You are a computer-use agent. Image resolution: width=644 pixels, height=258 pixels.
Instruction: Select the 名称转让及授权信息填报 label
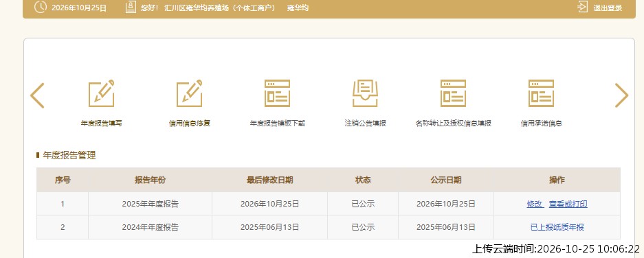click(453, 124)
